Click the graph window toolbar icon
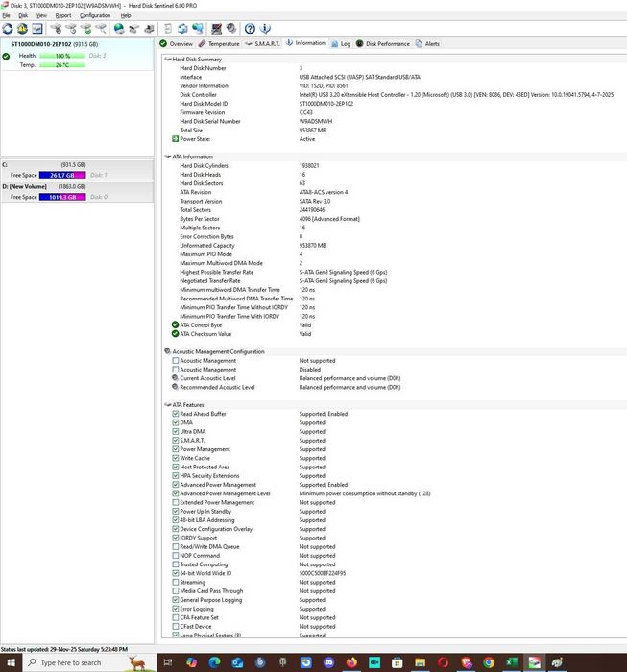Image resolution: width=627 pixels, height=672 pixels. pyautogui.click(x=37, y=29)
